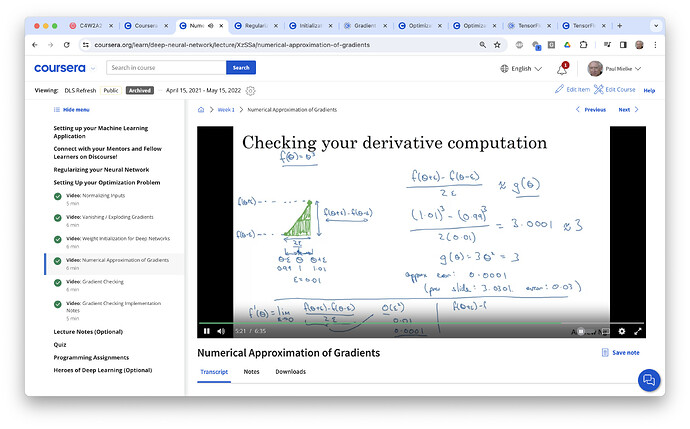Click completed checkmark for Gradient Checking Implementation Notes

[x=58, y=304]
